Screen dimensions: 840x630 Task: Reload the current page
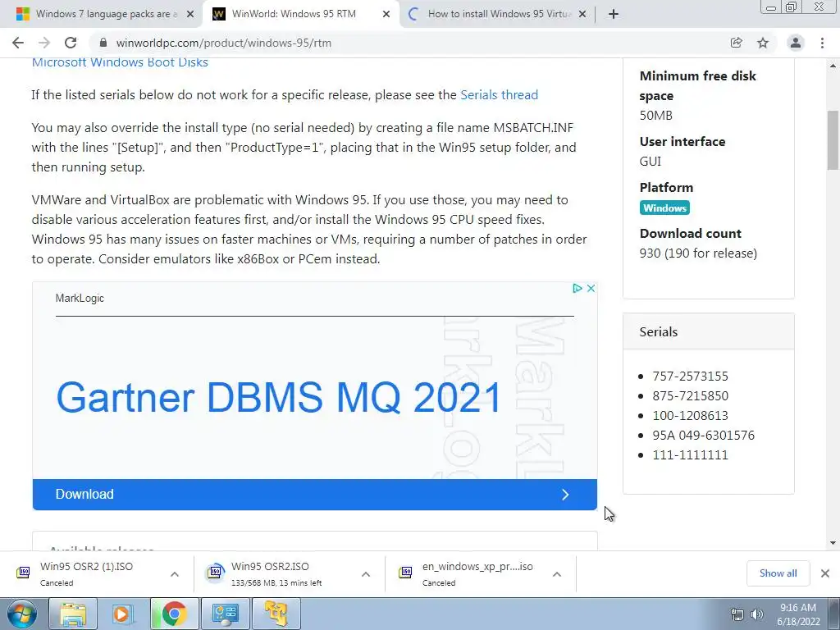[x=71, y=43]
